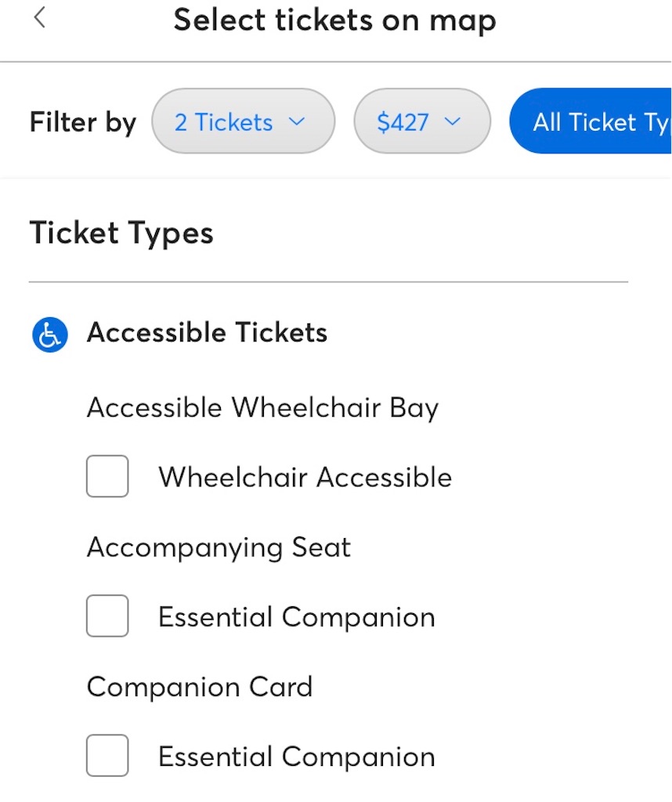Click the Select tickets on map title
Screen dimensions: 672x802
[335, 20]
